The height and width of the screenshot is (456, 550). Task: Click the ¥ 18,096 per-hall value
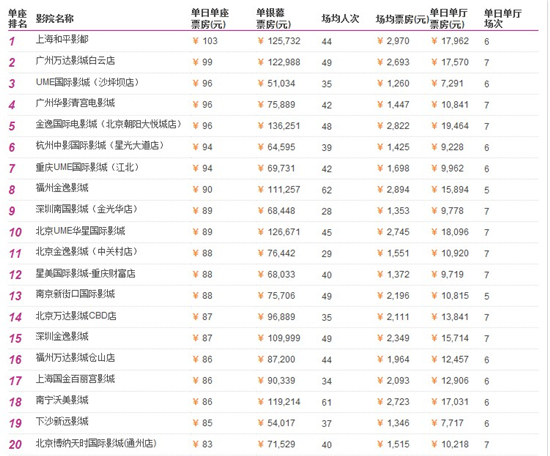click(450, 232)
